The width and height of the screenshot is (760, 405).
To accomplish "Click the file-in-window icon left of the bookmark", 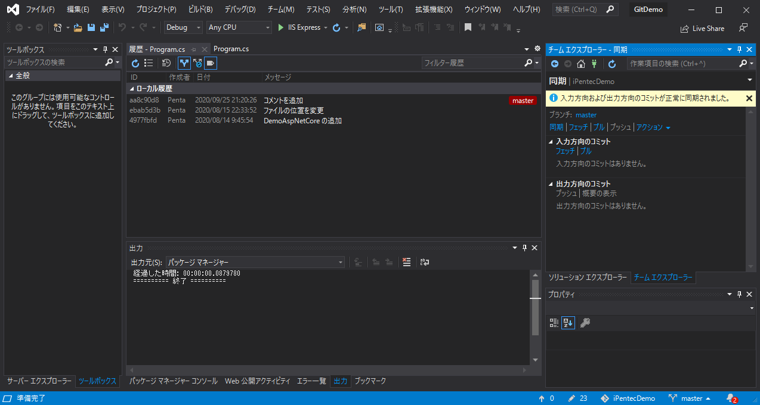I will click(x=379, y=28).
